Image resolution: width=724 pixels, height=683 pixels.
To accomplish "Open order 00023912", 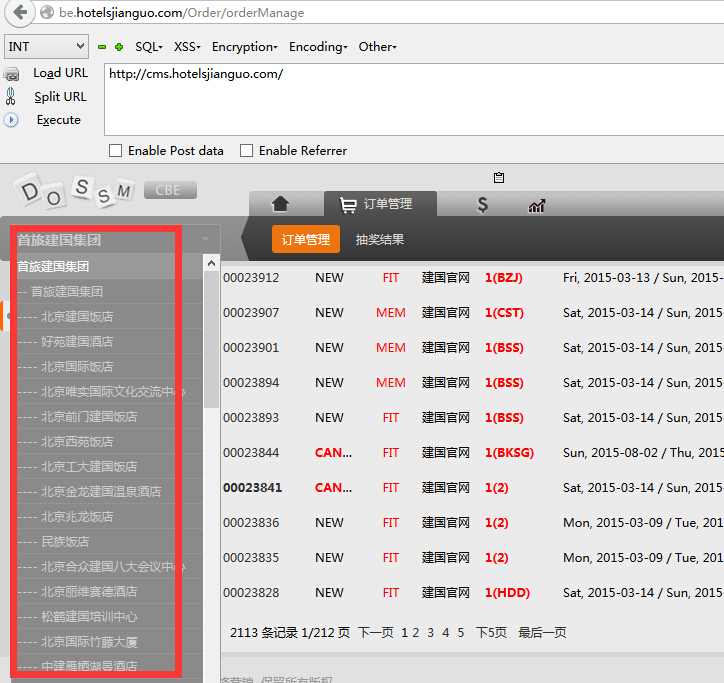I will (251, 278).
